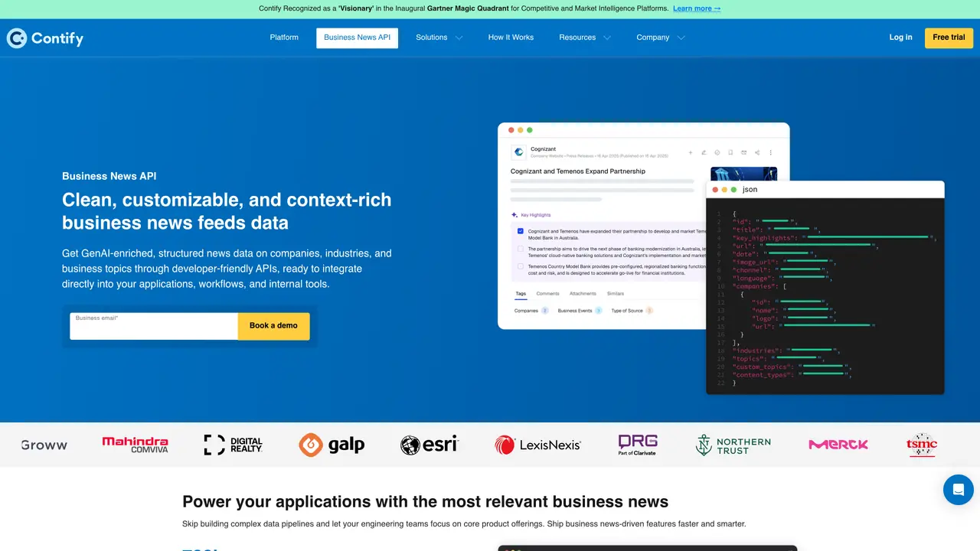Check the 'Temenos Country Model Bank' highlight checkbox

click(521, 266)
